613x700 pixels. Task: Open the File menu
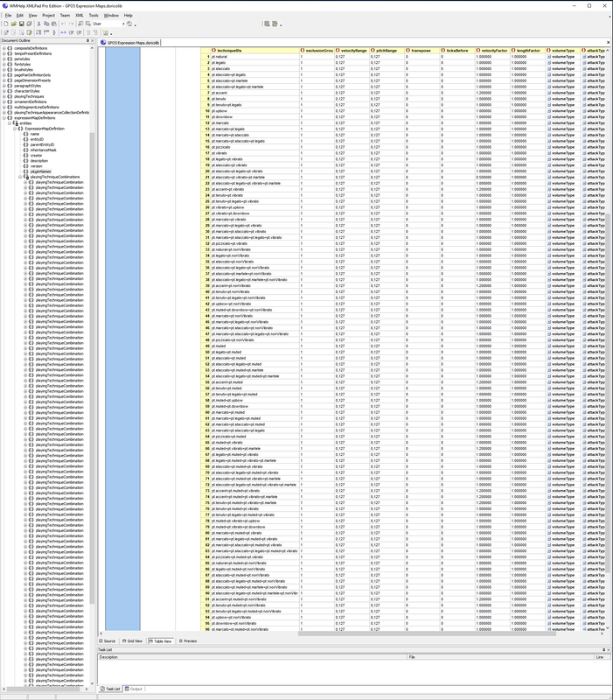pos(8,15)
